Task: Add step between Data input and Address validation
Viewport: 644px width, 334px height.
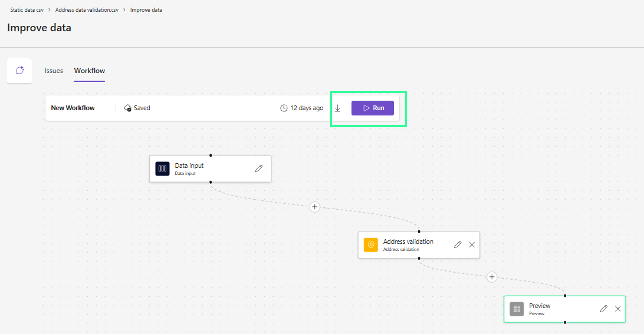Action: [x=314, y=207]
